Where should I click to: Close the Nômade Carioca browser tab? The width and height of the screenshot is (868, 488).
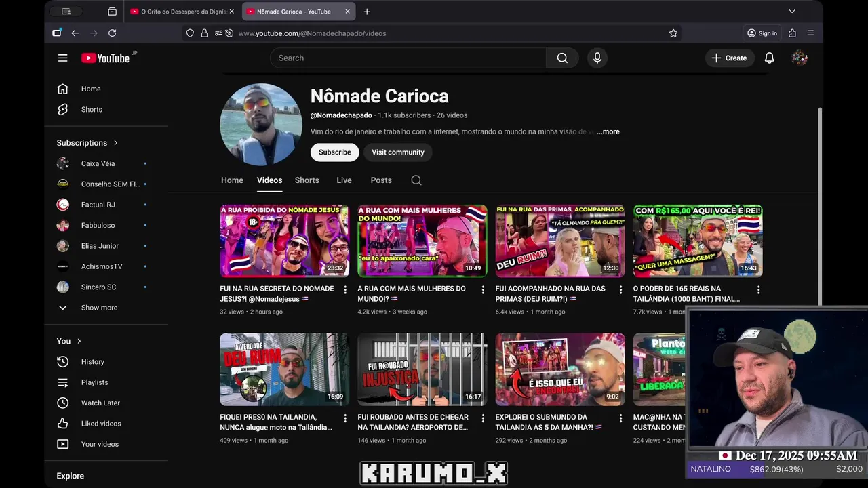[x=348, y=12]
